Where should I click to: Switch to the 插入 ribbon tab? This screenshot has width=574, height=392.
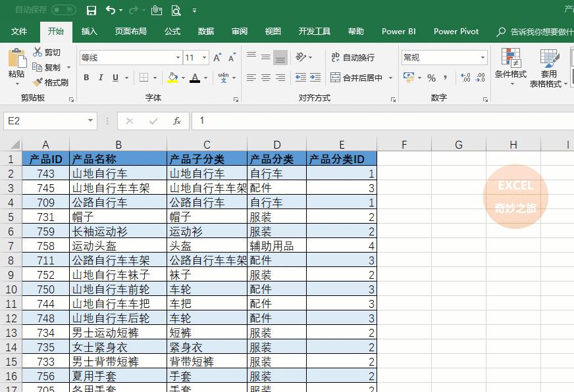click(x=89, y=31)
